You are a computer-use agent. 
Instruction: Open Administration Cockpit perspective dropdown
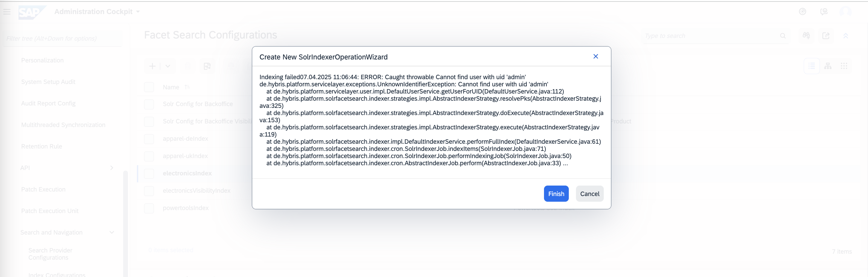click(97, 12)
